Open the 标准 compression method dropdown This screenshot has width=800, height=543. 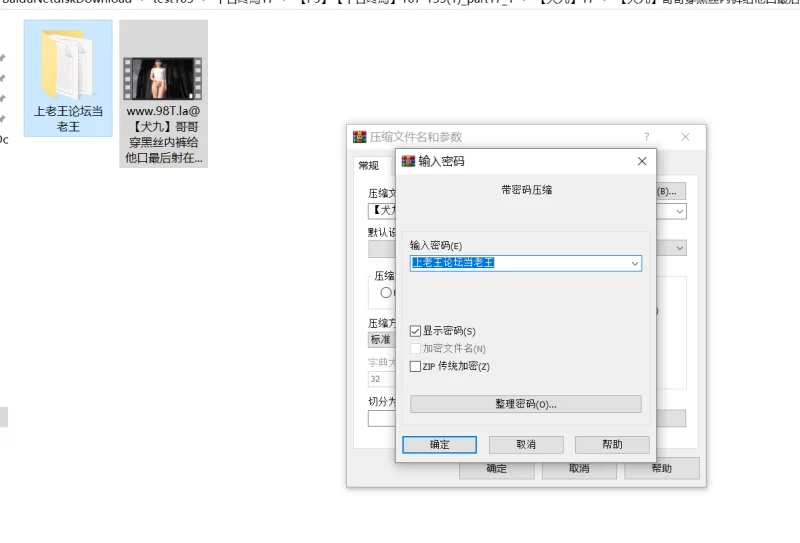[x=382, y=339]
